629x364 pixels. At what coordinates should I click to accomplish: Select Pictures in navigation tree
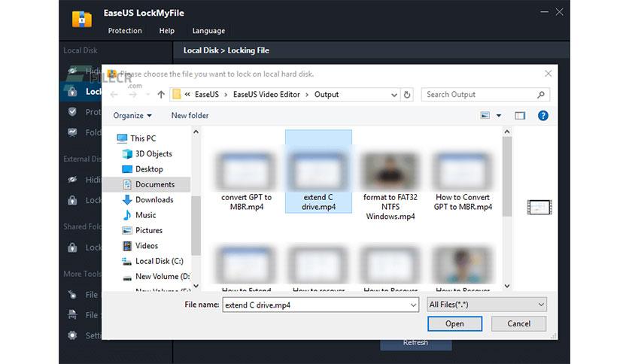click(142, 230)
